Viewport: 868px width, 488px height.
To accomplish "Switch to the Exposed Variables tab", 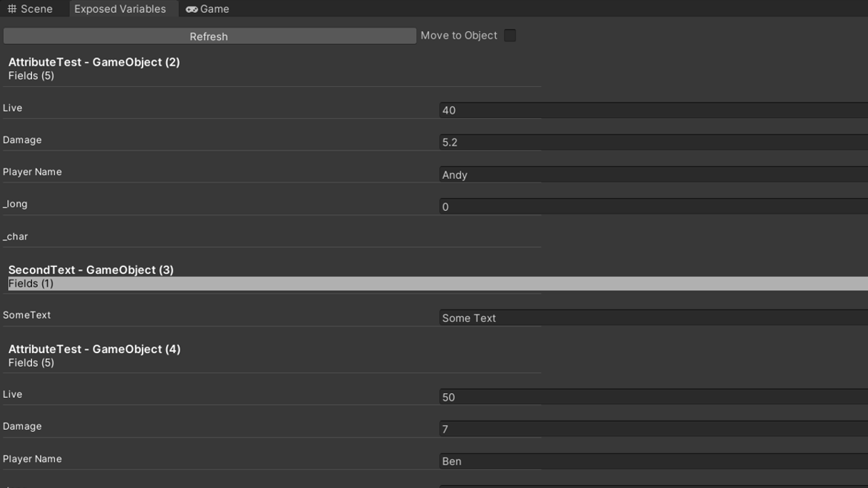I will pyautogui.click(x=120, y=9).
